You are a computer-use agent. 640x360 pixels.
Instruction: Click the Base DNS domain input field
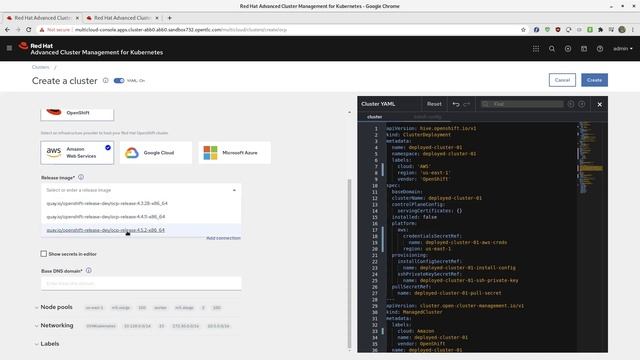coord(141,283)
